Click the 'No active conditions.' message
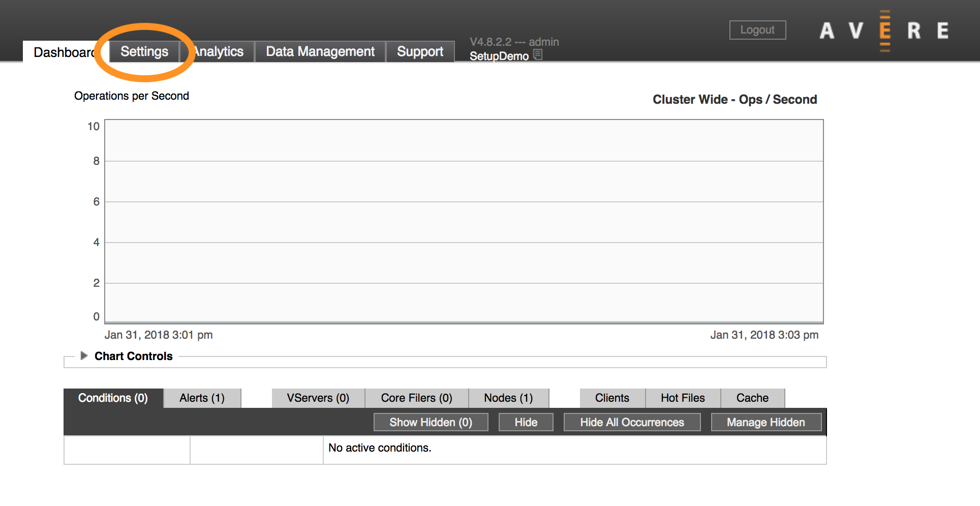The height and width of the screenshot is (506, 980). (x=380, y=448)
